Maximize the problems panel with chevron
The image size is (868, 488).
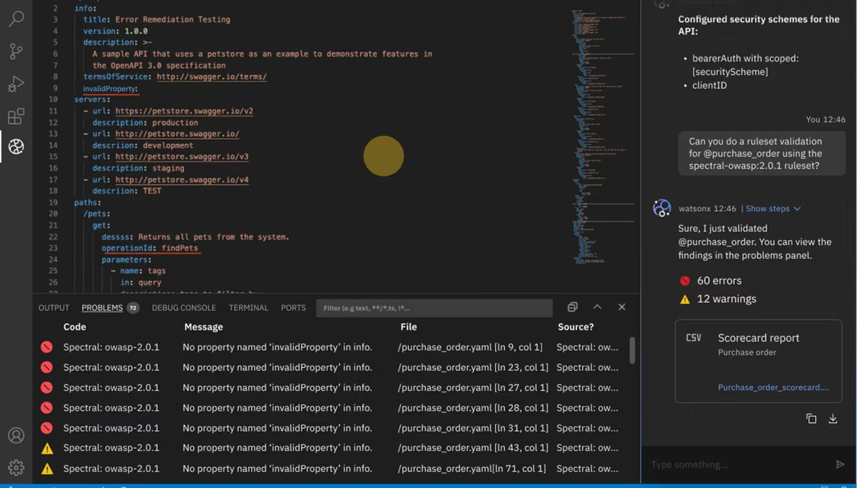coord(597,307)
